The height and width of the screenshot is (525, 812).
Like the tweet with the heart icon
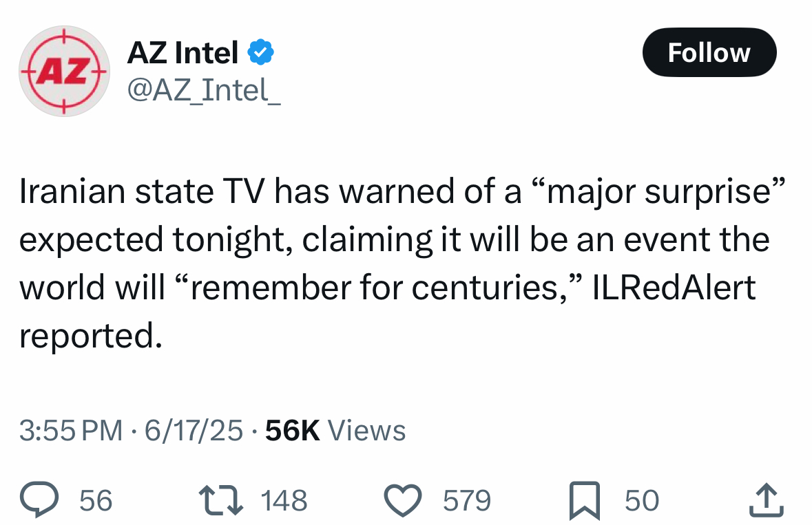pyautogui.click(x=403, y=500)
